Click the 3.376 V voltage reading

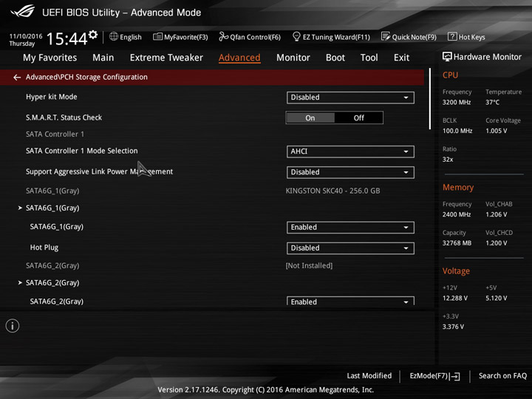pos(453,327)
